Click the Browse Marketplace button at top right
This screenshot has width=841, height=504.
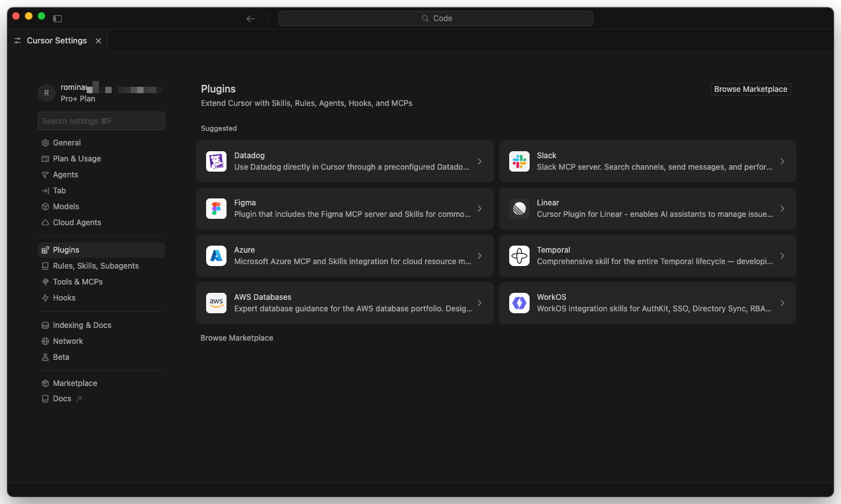[751, 89]
